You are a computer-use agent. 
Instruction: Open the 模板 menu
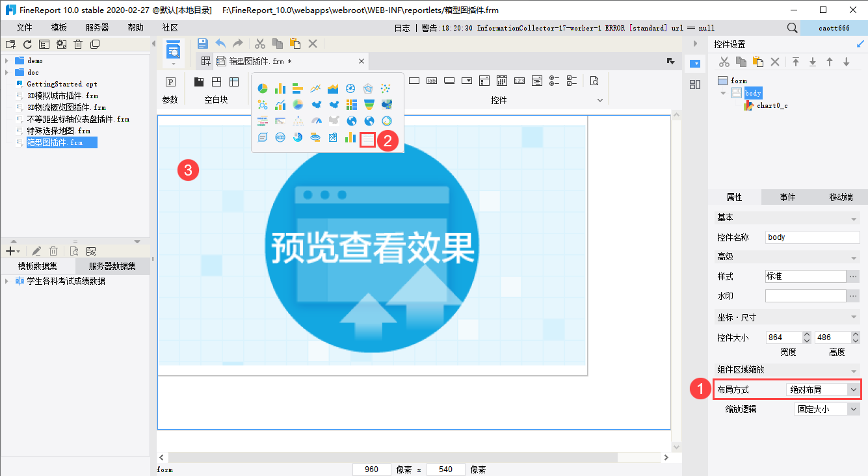59,28
